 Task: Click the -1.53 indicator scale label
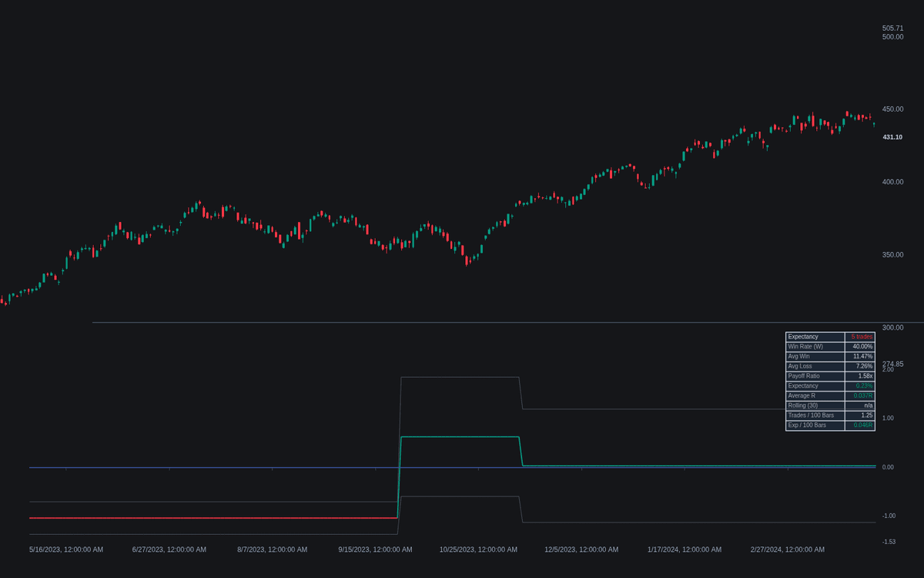889,542
